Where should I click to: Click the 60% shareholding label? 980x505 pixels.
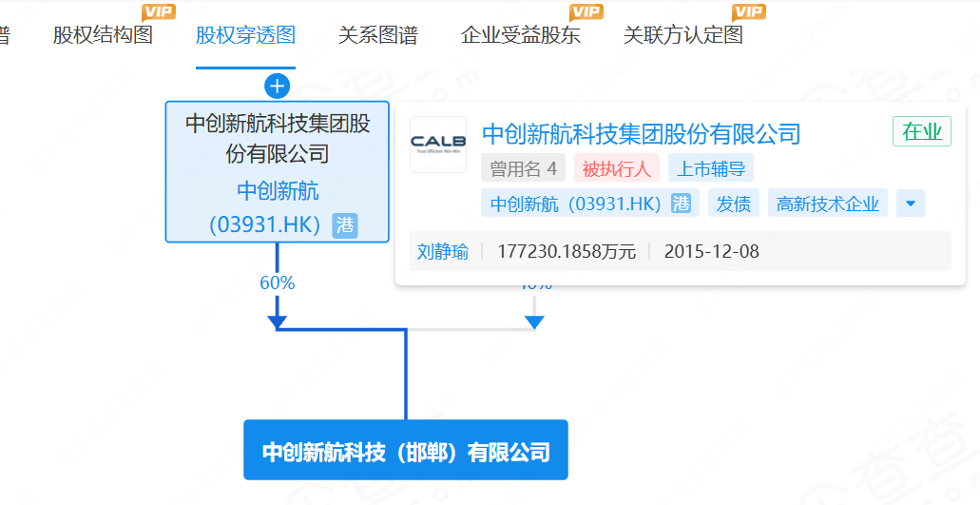[x=277, y=283]
